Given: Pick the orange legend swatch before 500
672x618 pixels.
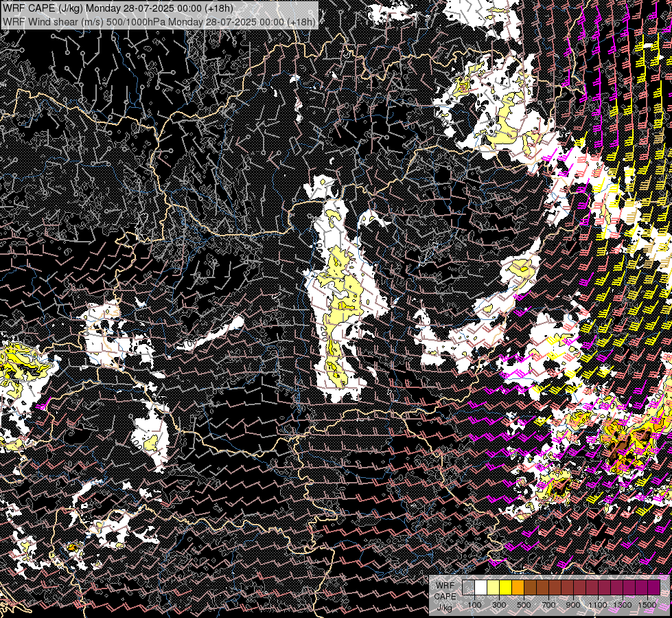Looking at the screenshot, I should pyautogui.click(x=518, y=587).
